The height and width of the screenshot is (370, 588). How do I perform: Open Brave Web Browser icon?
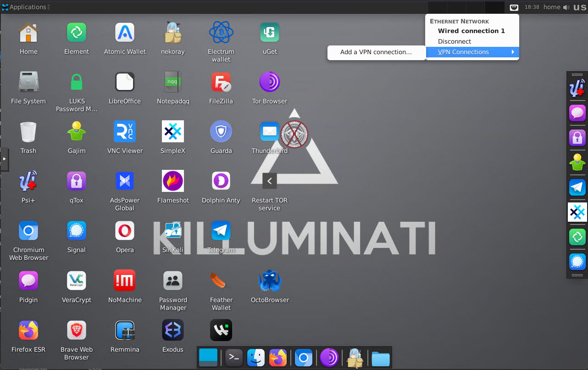(x=77, y=330)
